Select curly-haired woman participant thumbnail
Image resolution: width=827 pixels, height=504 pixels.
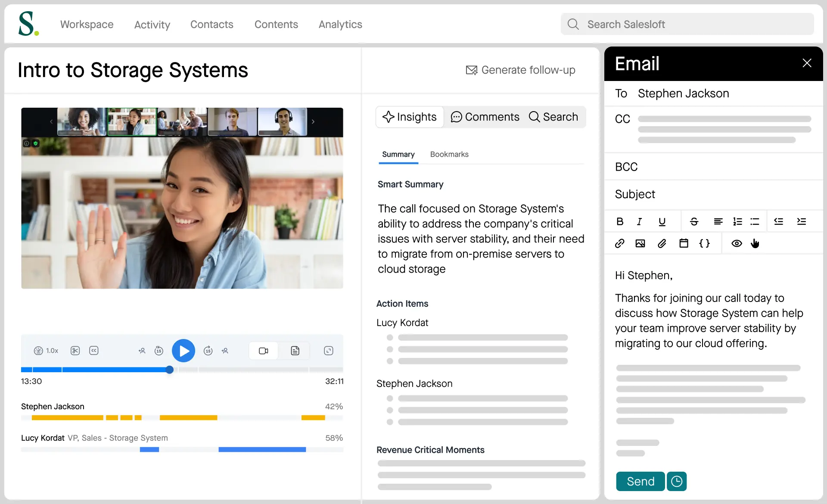[82, 122]
